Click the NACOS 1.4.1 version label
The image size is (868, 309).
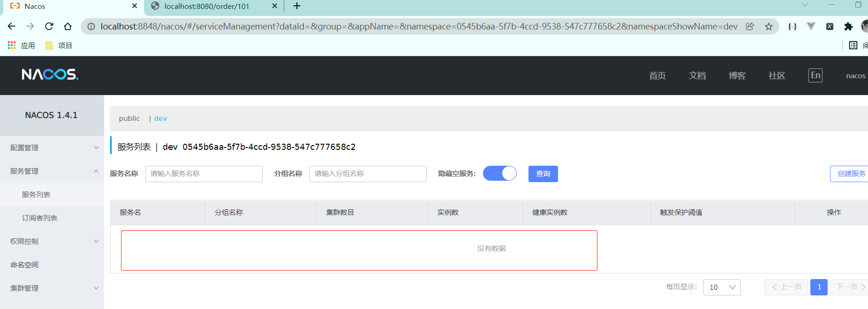point(52,115)
